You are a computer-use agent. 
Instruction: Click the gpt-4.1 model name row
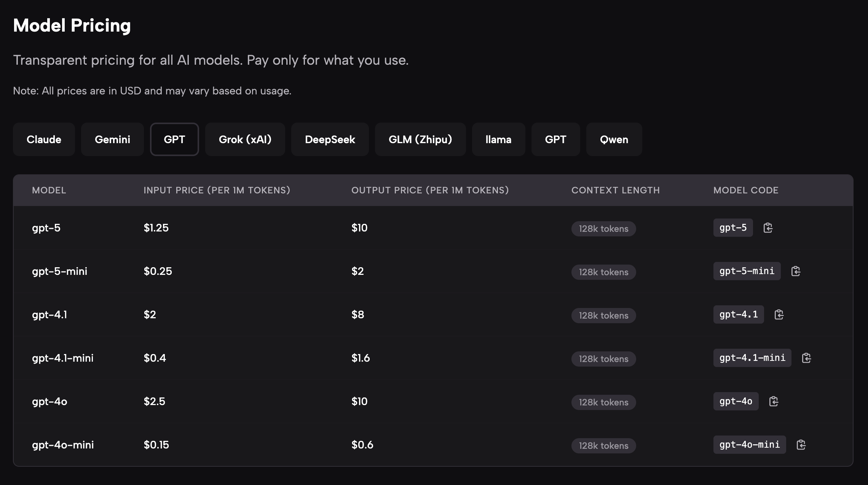click(50, 314)
